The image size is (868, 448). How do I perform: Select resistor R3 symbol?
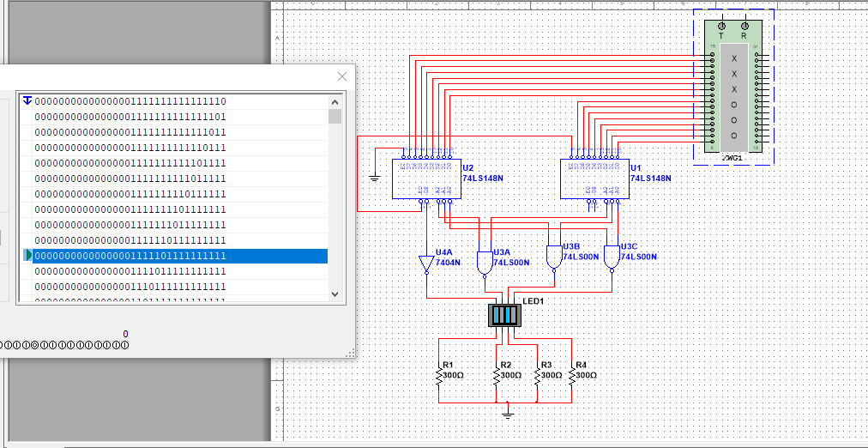point(537,377)
